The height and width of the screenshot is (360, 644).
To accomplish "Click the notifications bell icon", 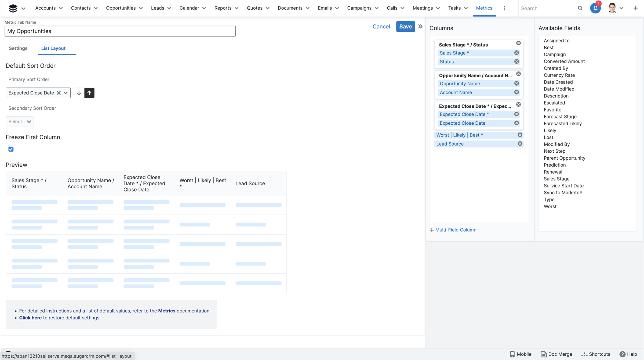I will coord(595,8).
